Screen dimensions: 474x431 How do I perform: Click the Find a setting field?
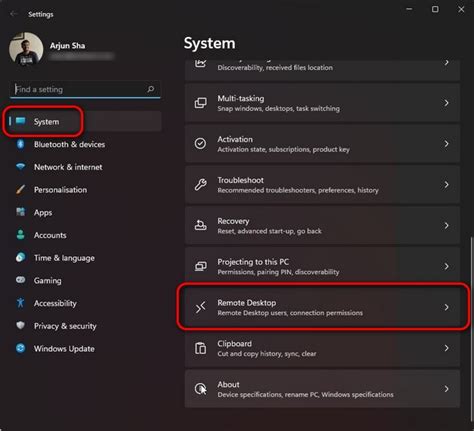click(85, 89)
